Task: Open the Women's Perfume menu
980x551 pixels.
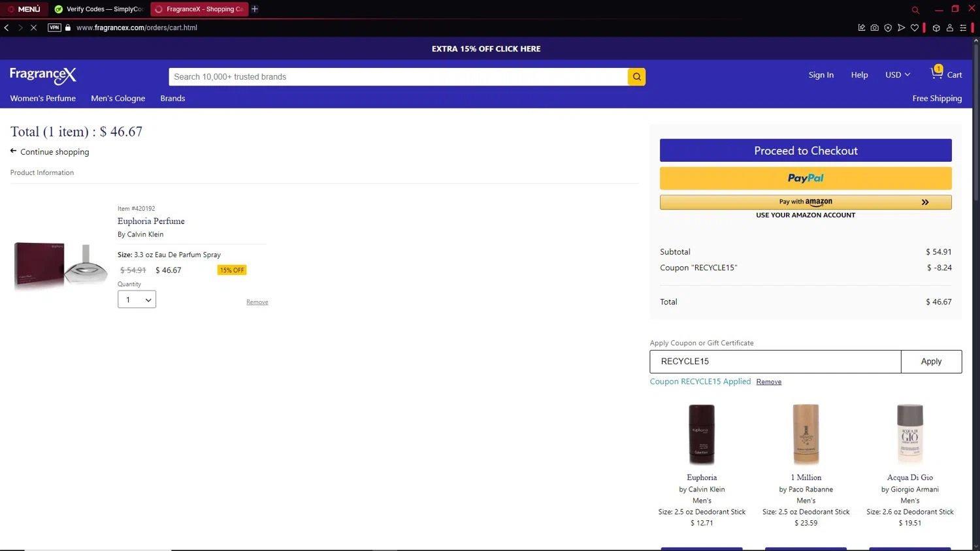Action: pyautogui.click(x=43, y=99)
